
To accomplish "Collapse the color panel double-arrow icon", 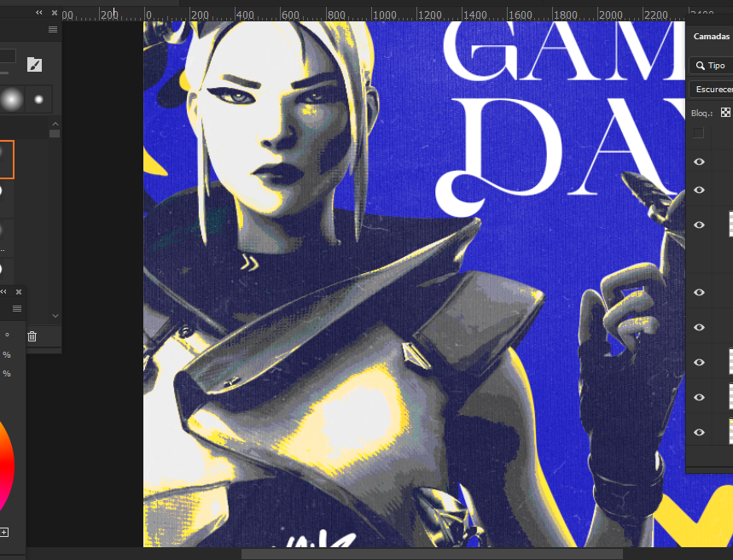I will [3, 292].
